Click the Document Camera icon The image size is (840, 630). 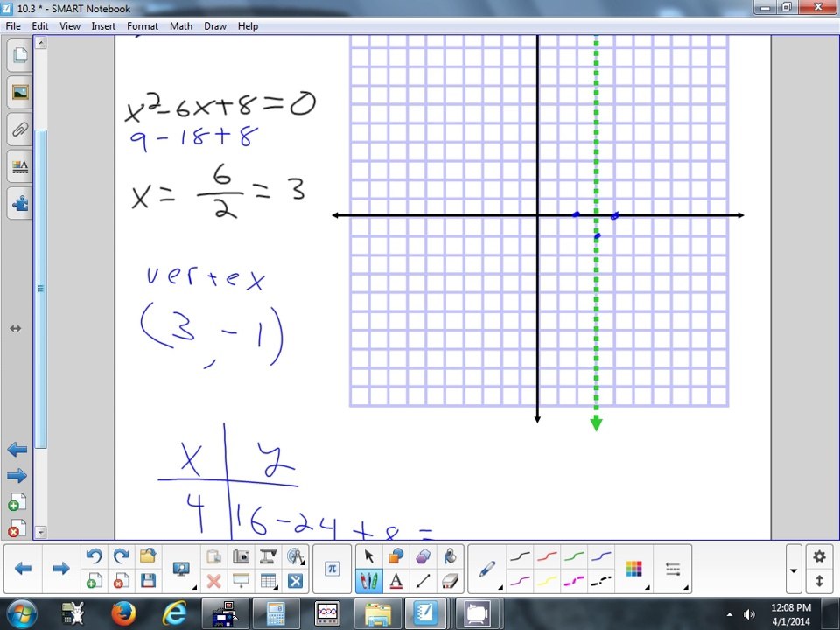tap(268, 556)
